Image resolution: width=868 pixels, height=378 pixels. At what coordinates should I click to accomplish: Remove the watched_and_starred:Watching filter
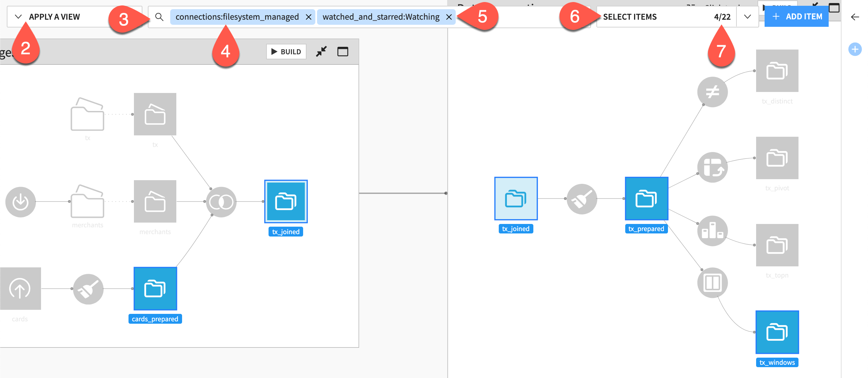[449, 17]
